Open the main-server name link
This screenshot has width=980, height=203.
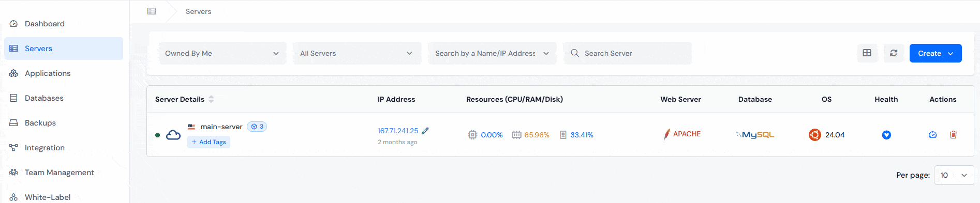pyautogui.click(x=221, y=127)
